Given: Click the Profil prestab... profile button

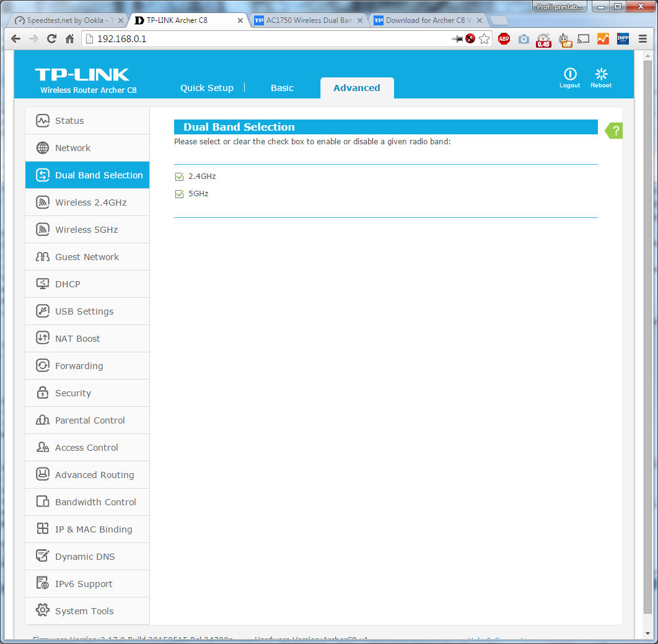Looking at the screenshot, I should click(559, 7).
